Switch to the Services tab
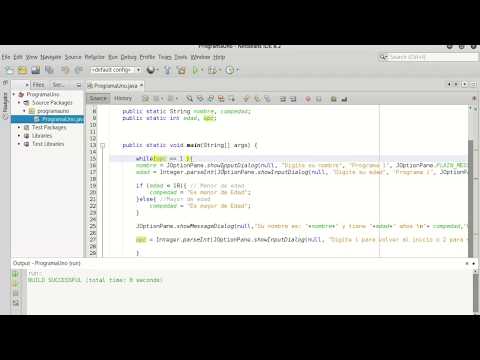The image size is (480, 360). pyautogui.click(x=58, y=85)
